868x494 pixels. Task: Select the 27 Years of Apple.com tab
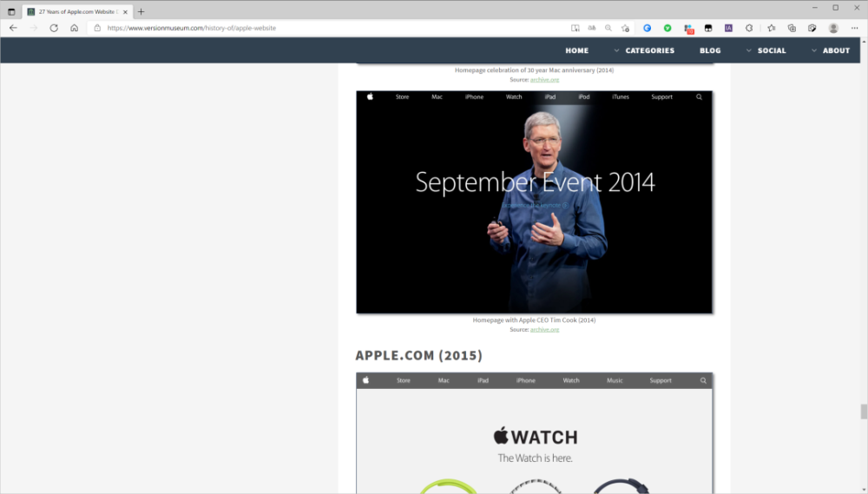pyautogui.click(x=77, y=11)
